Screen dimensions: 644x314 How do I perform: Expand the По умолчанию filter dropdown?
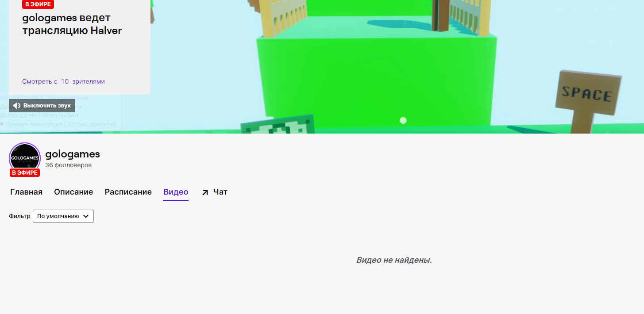click(63, 216)
